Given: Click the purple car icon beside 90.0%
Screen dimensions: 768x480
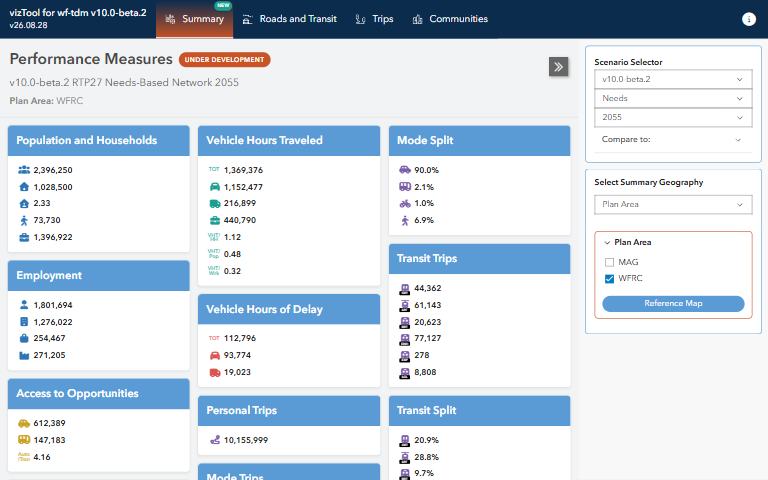Looking at the screenshot, I should click(405, 170).
